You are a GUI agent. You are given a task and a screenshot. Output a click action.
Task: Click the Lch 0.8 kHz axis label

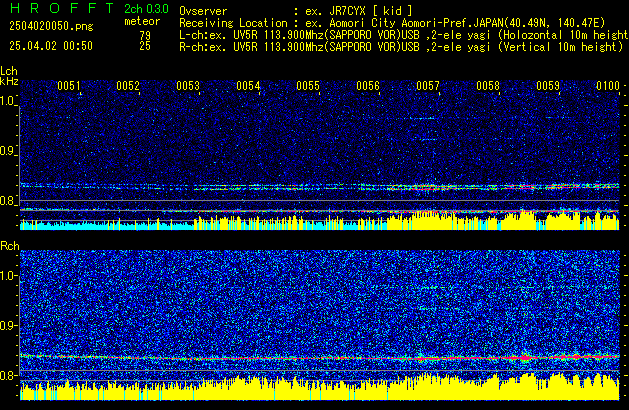click(x=7, y=201)
